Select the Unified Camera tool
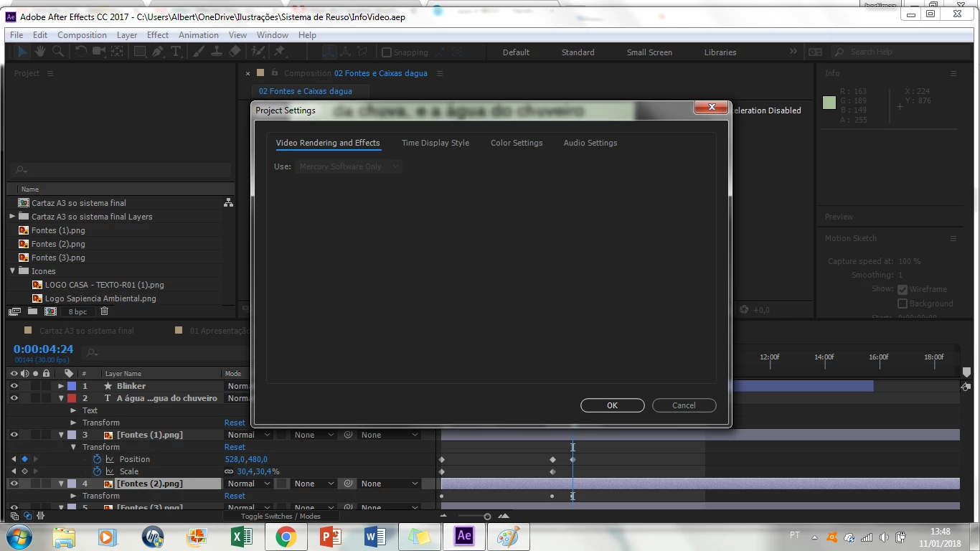 pyautogui.click(x=99, y=52)
